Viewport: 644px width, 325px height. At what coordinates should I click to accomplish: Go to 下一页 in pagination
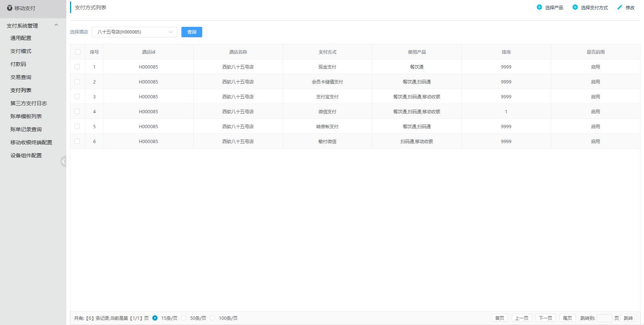pyautogui.click(x=545, y=318)
